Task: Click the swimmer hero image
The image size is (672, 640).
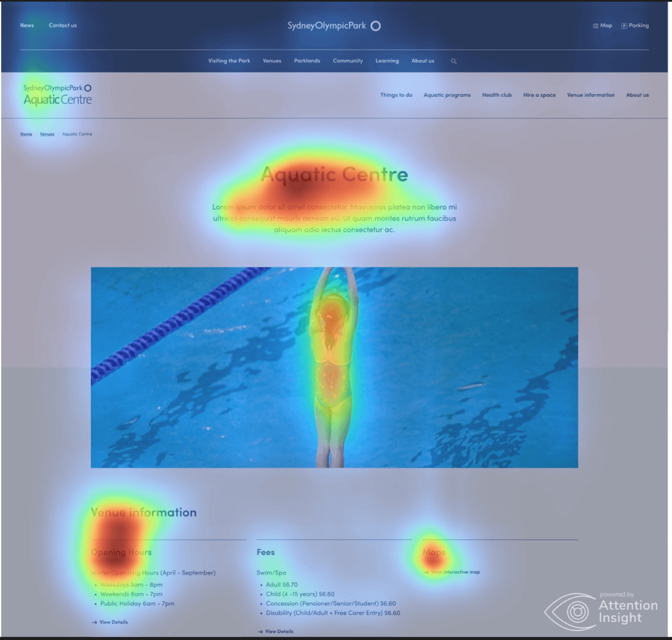Action: tap(334, 367)
